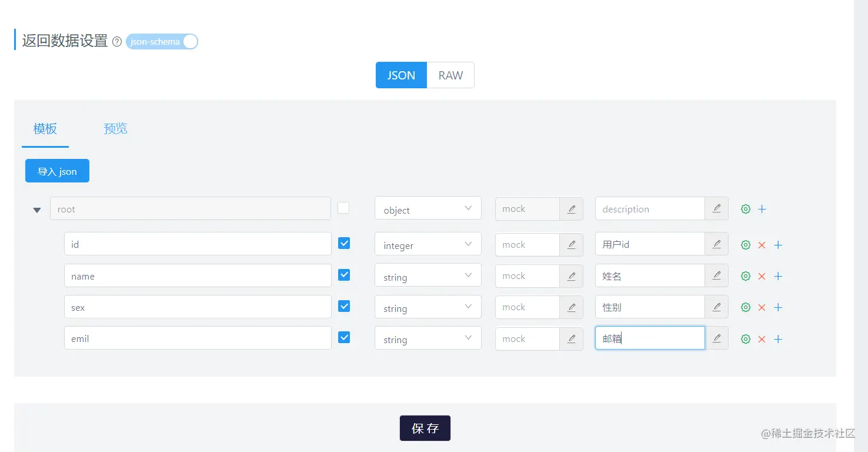The width and height of the screenshot is (868, 452).
Task: Click the mock input in id row
Action: click(528, 245)
